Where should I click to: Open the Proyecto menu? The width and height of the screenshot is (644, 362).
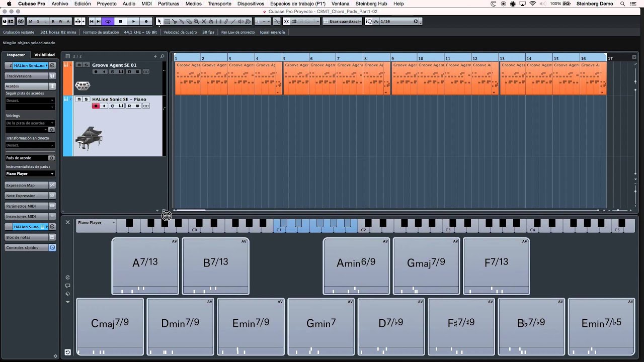(107, 4)
